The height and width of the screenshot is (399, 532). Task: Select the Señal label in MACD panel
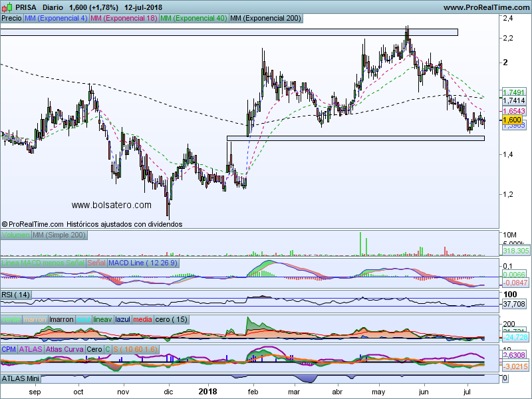point(96,263)
